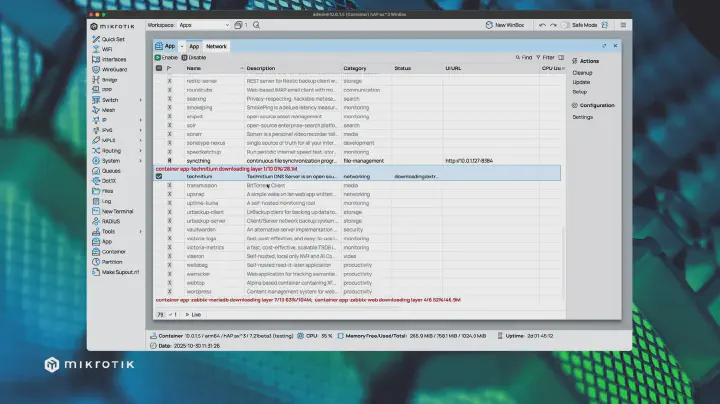Open WireGuard in the sidebar
Image resolution: width=720 pixels, height=404 pixels.
(x=110, y=69)
